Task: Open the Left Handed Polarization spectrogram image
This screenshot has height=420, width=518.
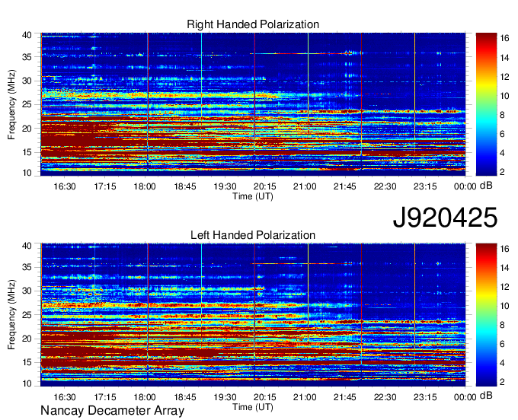Action: point(253,315)
